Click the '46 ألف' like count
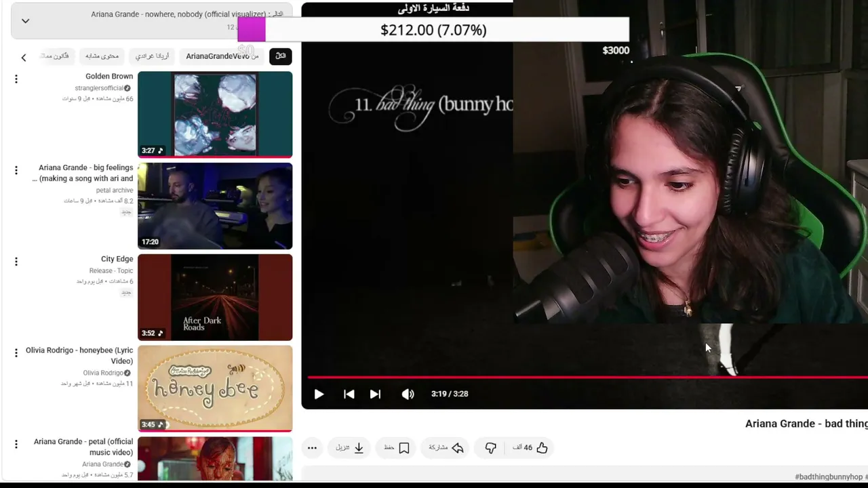The image size is (868, 488). (523, 447)
